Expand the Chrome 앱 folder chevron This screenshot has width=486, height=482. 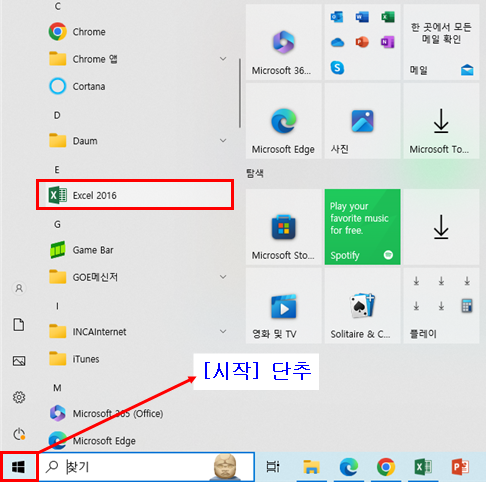coord(223,59)
